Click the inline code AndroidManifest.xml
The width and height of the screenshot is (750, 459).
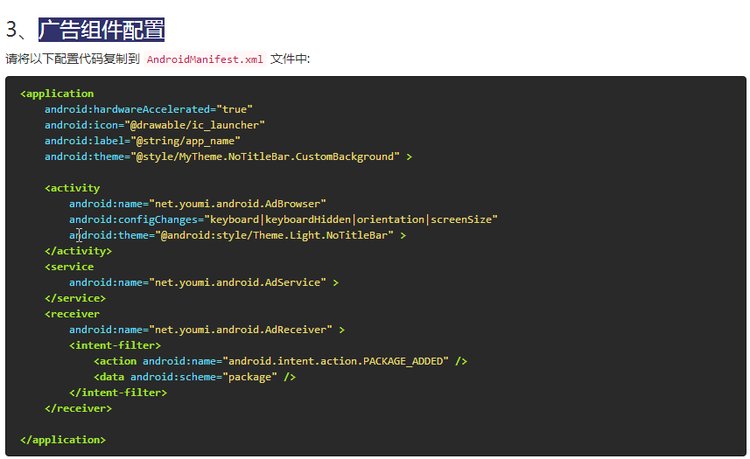coord(205,59)
